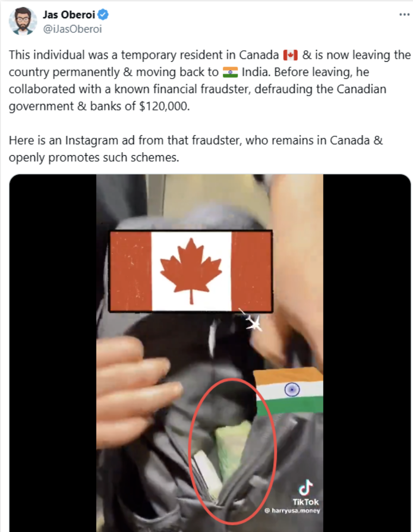The height and width of the screenshot is (532, 413).
Task: Open Jas Oberoi's profile avatar
Action: tap(23, 21)
